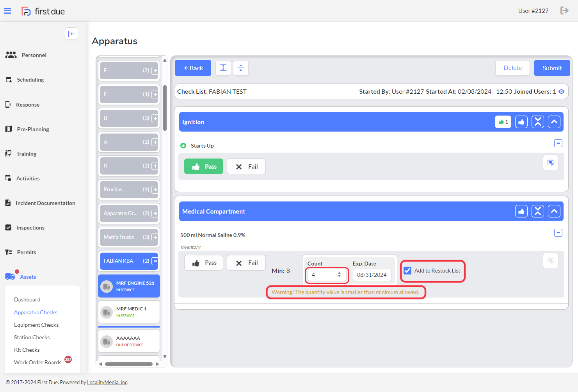This screenshot has height=392, width=578.
Task: Add a note to Starts Up item
Action: pyautogui.click(x=551, y=162)
